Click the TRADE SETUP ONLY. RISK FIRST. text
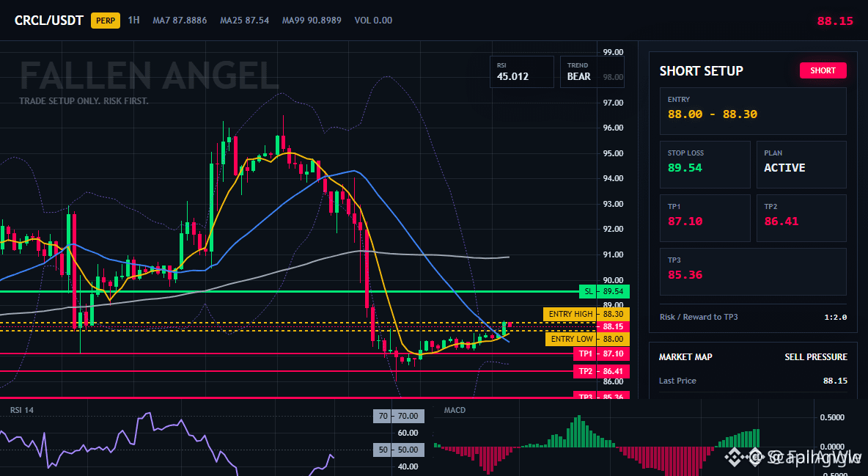868x476 pixels. click(84, 101)
